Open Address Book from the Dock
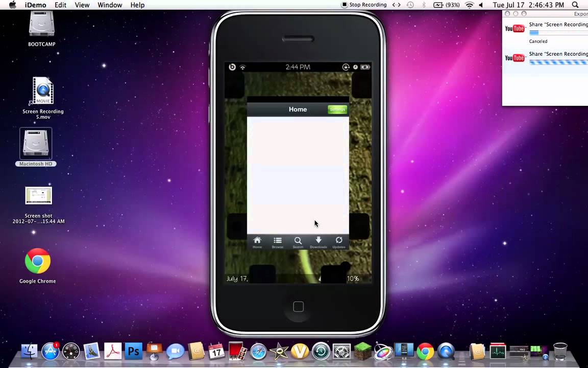Viewport: 588px width, 368px height. point(196,352)
